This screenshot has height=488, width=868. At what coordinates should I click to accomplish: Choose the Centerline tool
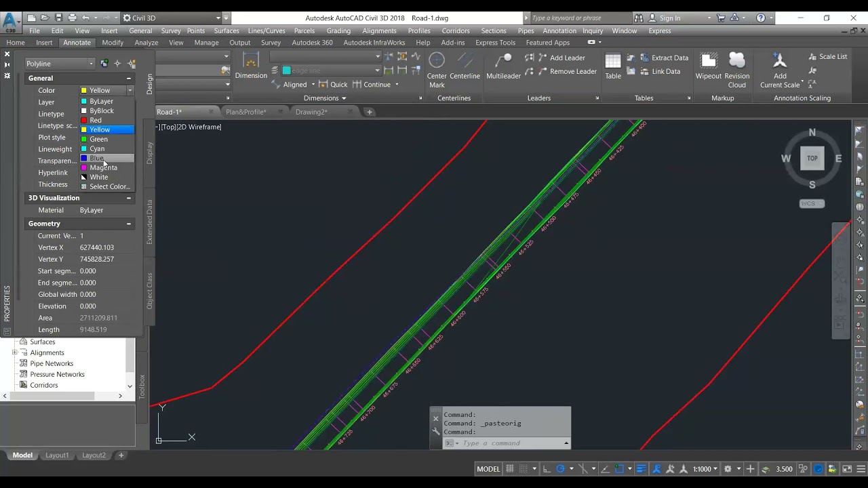pyautogui.click(x=465, y=67)
